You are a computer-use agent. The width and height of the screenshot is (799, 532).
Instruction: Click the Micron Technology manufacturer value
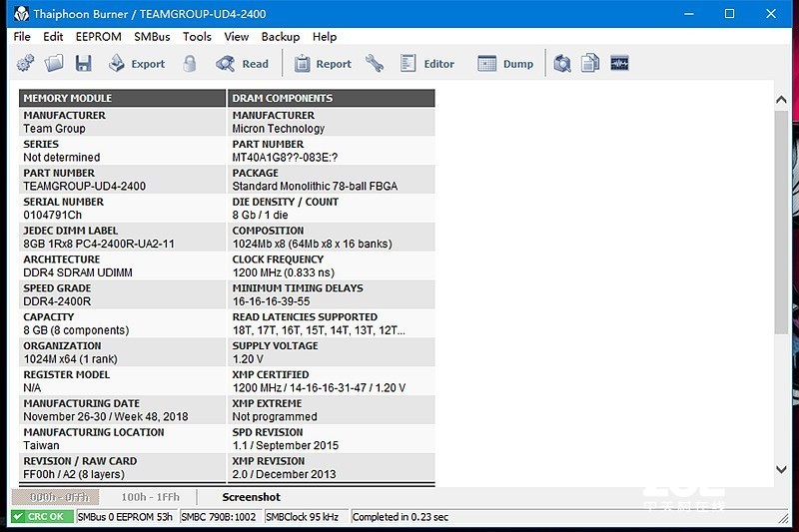279,129
